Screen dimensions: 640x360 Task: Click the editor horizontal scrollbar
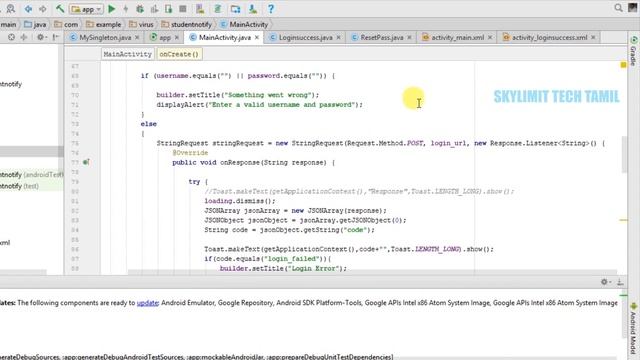pyautogui.click(x=372, y=272)
